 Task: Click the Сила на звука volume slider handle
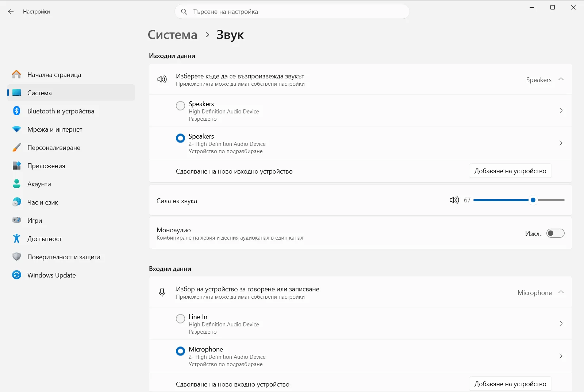click(x=533, y=200)
